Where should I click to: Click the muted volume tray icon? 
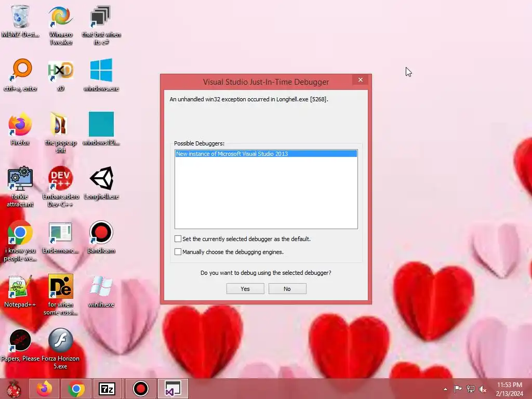483,389
